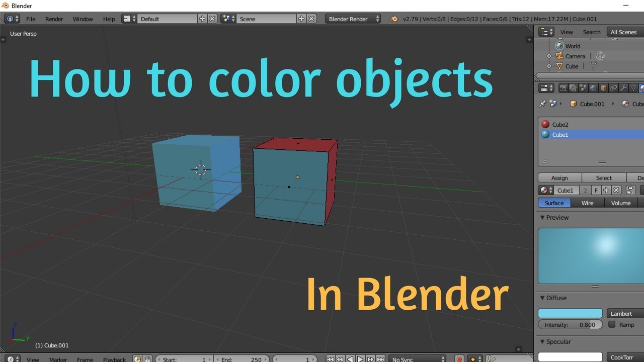Viewport: 644px width, 362px height.
Task: Enable the Ramp checkbox under Diffuse
Action: [612, 324]
